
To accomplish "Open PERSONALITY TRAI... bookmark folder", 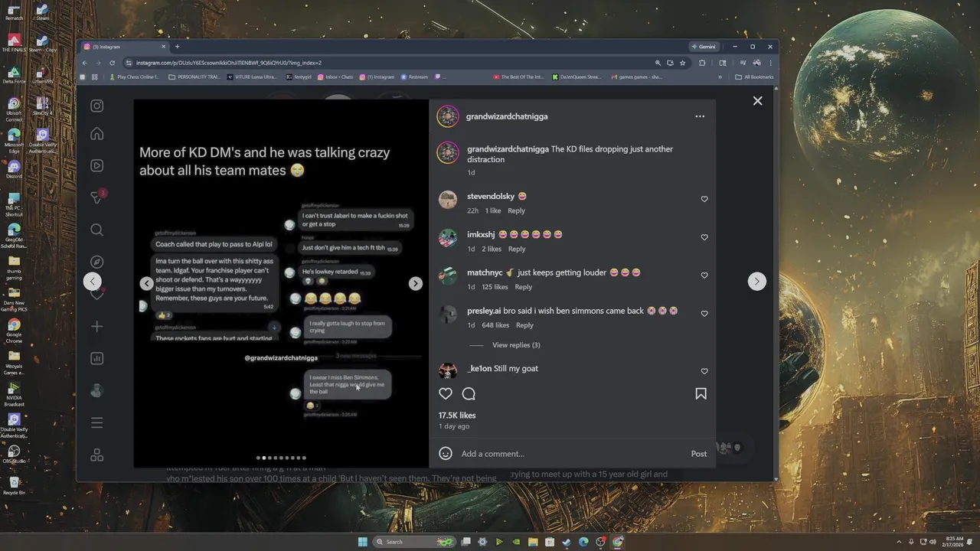I will click(194, 77).
